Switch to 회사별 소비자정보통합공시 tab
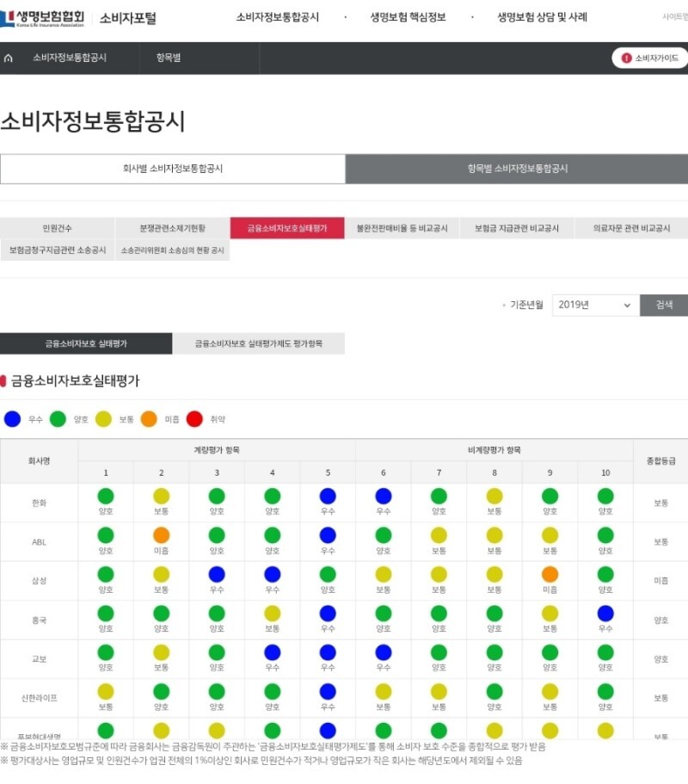This screenshot has height=784, width=688. [x=173, y=169]
